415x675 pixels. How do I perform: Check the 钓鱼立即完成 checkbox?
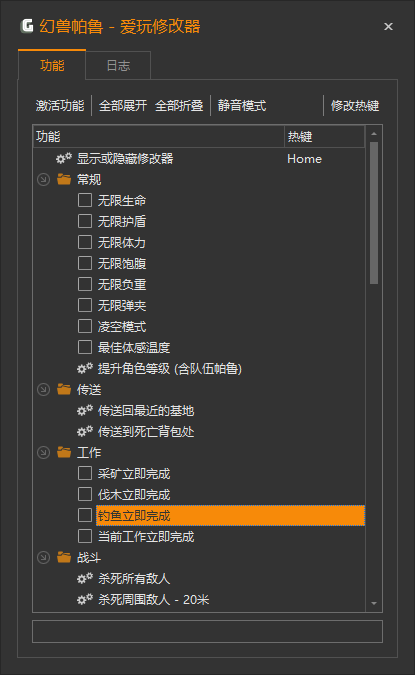pos(85,515)
